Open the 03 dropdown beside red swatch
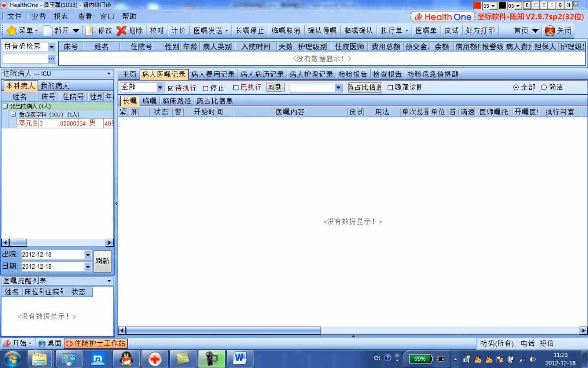This screenshot has width=588, height=368. coord(493,6)
